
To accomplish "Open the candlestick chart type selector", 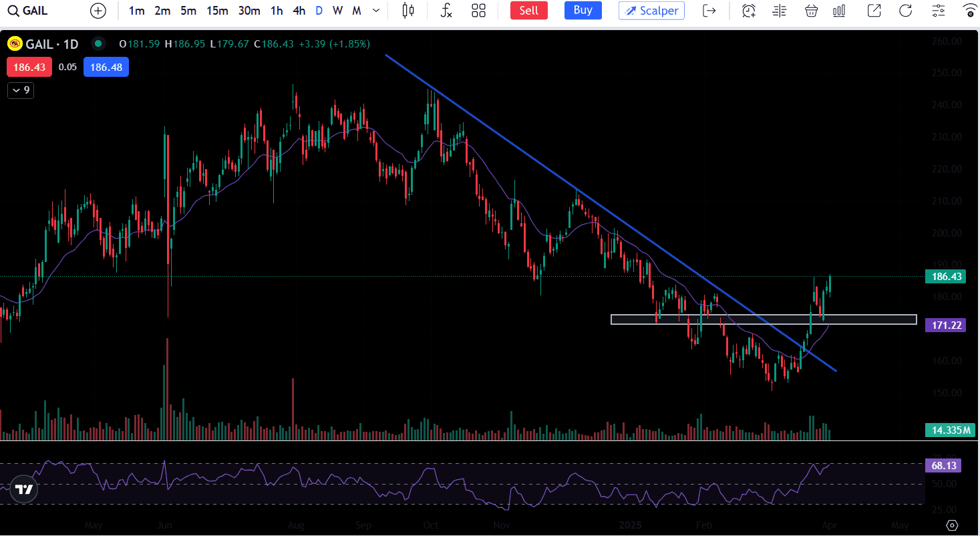I will 408,11.
